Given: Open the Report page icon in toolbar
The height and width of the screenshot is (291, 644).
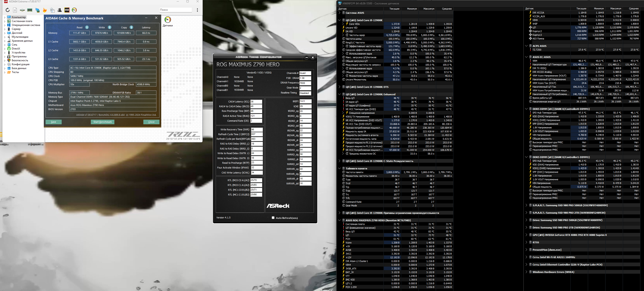Looking at the screenshot, I should [15, 10].
